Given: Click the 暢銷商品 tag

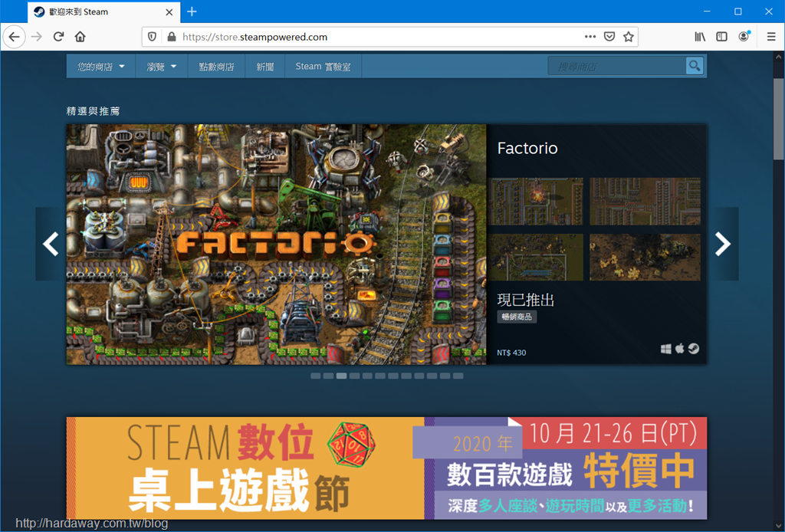Looking at the screenshot, I should click(x=517, y=317).
